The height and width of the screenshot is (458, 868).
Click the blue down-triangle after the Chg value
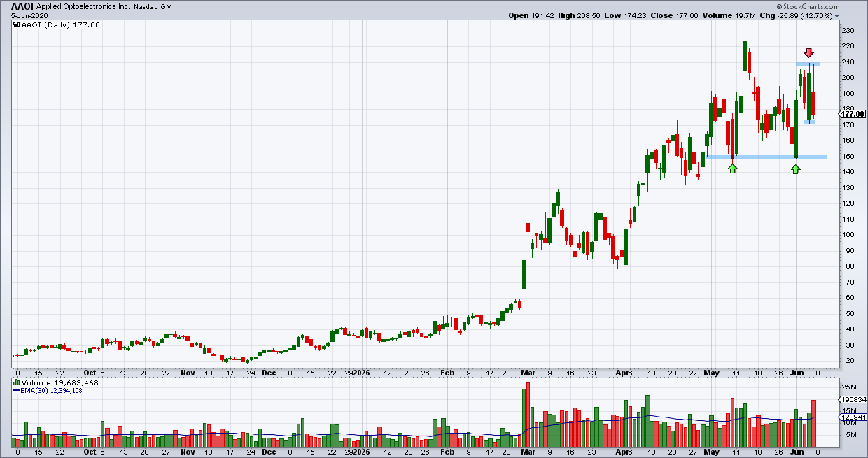pyautogui.click(x=838, y=16)
